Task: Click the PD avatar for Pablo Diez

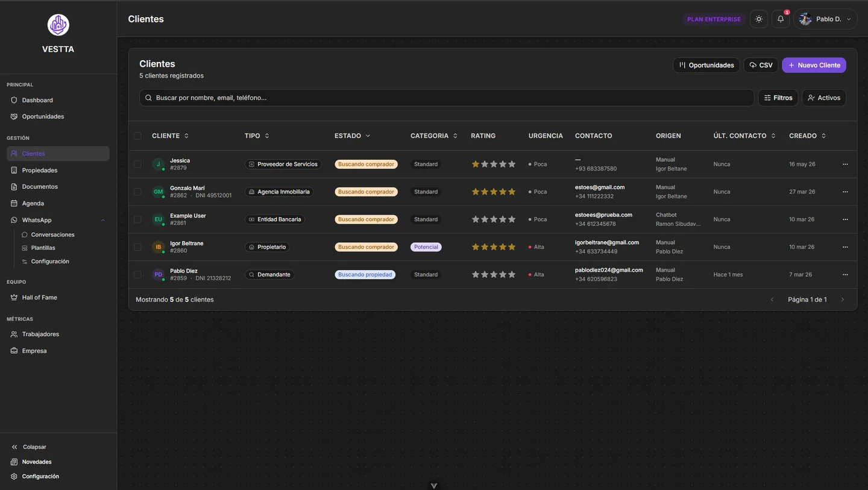Action: pos(159,274)
